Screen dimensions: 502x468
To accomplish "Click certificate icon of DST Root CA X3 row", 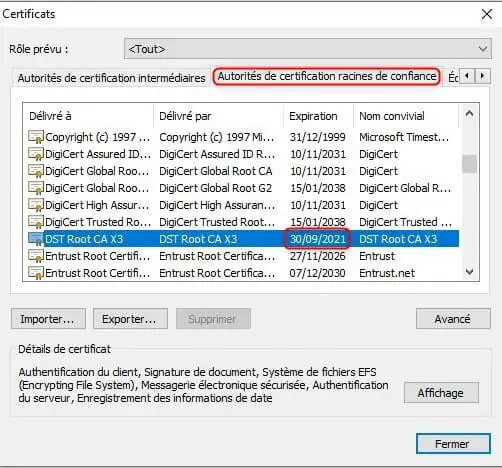I will 36,239.
